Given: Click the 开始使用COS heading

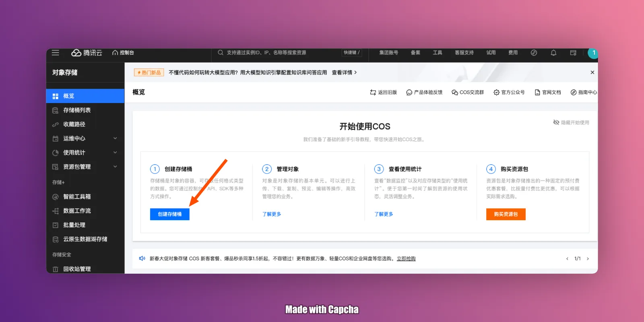Looking at the screenshot, I should pyautogui.click(x=365, y=126).
